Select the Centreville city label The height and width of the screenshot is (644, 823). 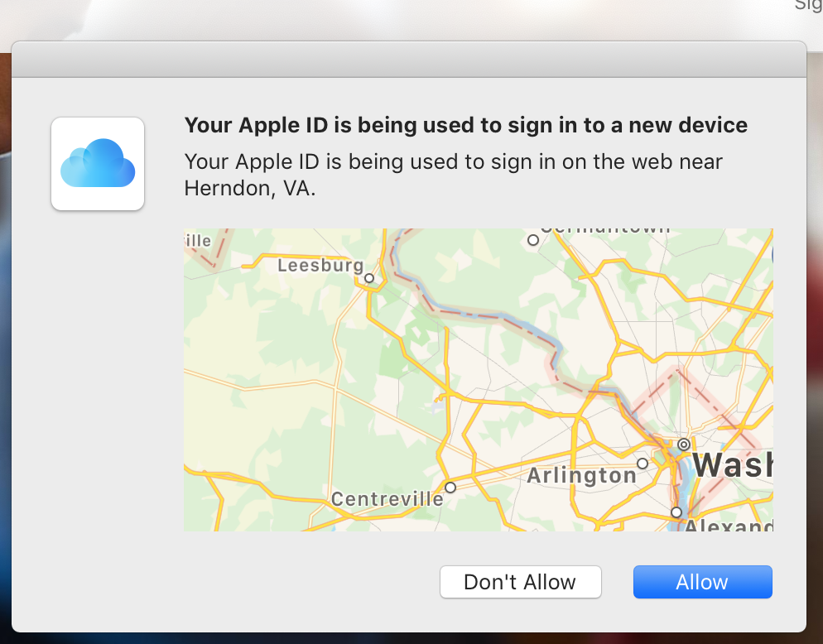[388, 499]
